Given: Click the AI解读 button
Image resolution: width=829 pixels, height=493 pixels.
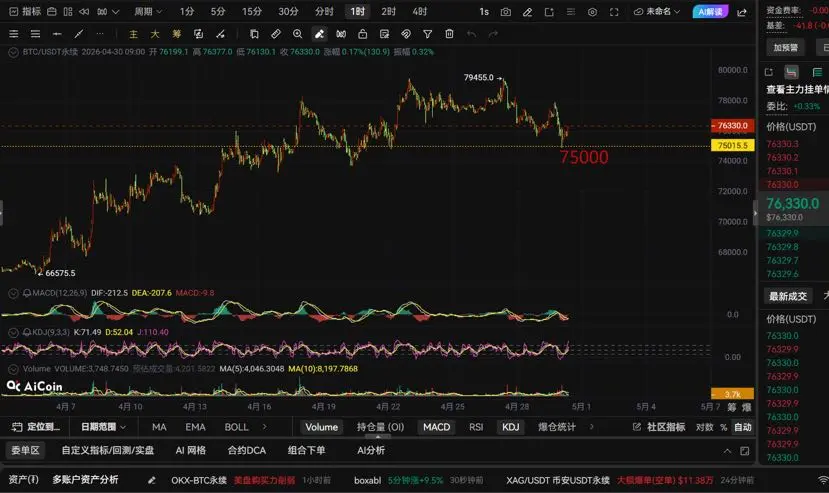Looking at the screenshot, I should 710,12.
